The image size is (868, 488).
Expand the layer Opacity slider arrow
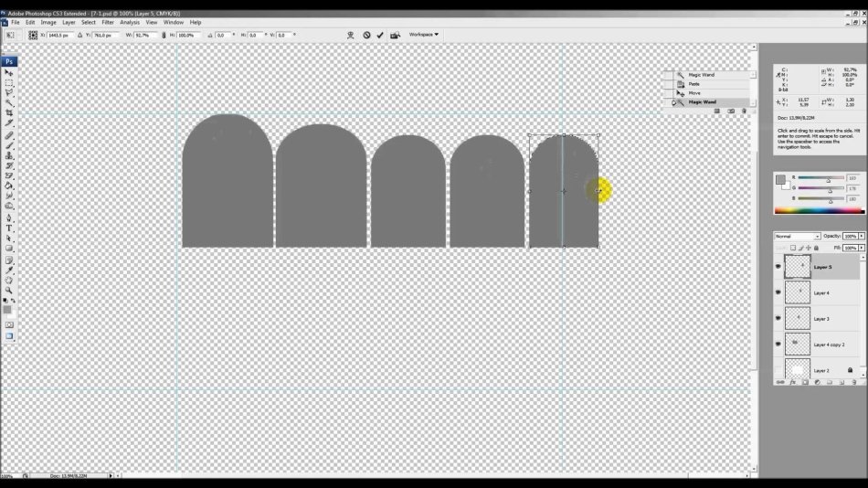pyautogui.click(x=861, y=236)
